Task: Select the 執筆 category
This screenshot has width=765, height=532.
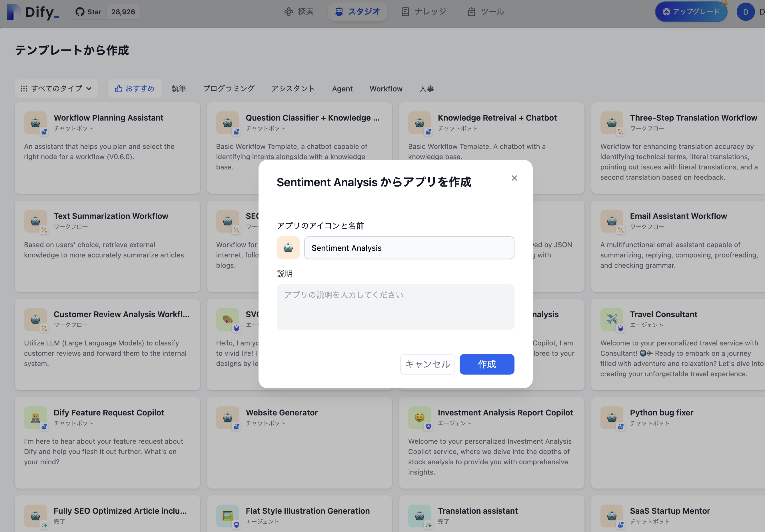Action: tap(179, 89)
